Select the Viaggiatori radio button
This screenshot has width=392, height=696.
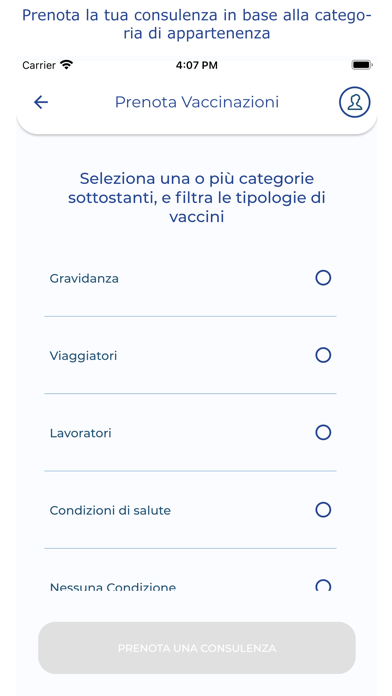point(323,355)
